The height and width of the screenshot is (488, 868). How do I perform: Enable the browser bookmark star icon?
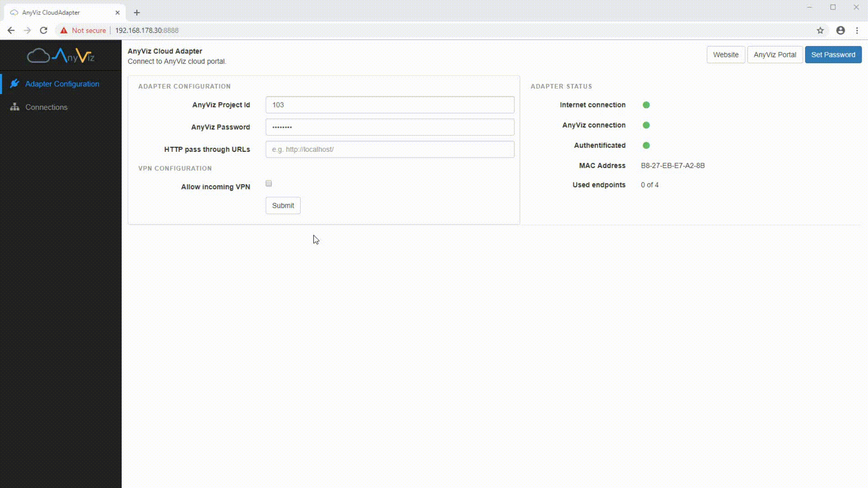point(820,30)
